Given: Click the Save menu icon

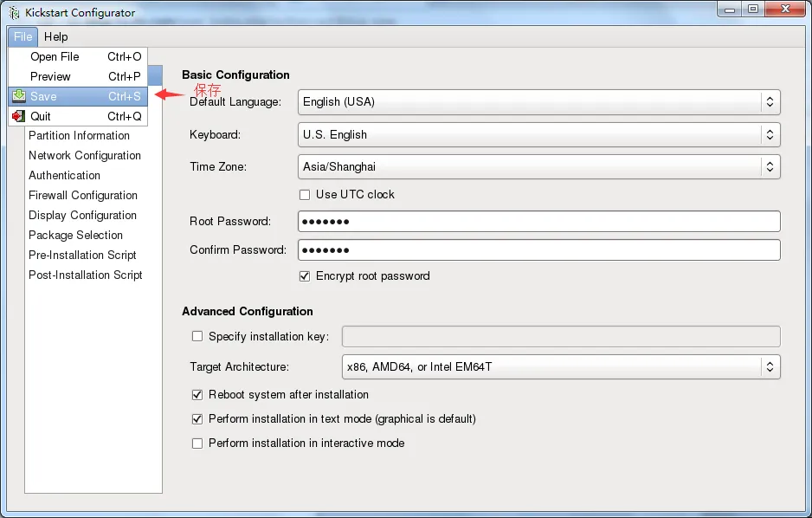Looking at the screenshot, I should tap(19, 96).
